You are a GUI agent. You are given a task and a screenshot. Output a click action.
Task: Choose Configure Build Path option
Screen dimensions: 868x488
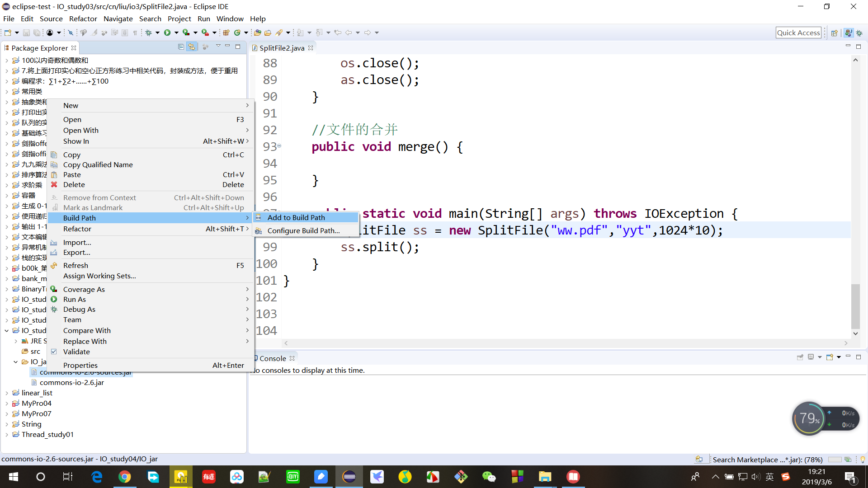(303, 230)
